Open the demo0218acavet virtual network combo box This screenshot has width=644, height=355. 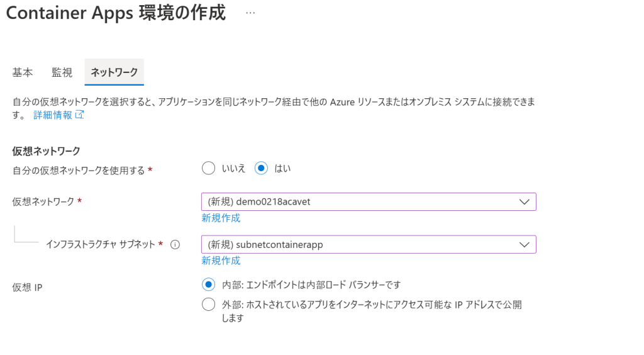click(x=369, y=202)
